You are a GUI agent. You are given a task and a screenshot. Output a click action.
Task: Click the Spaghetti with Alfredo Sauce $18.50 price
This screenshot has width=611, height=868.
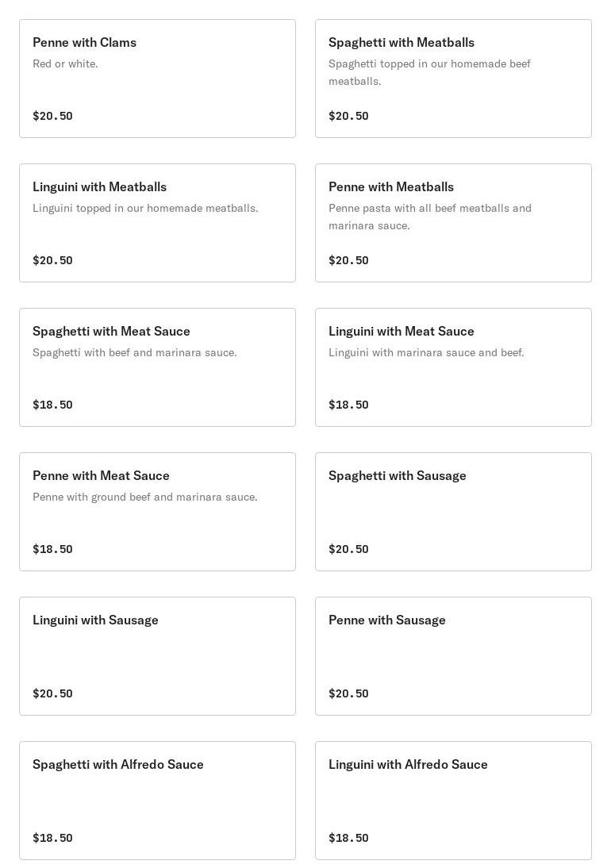pos(52,838)
